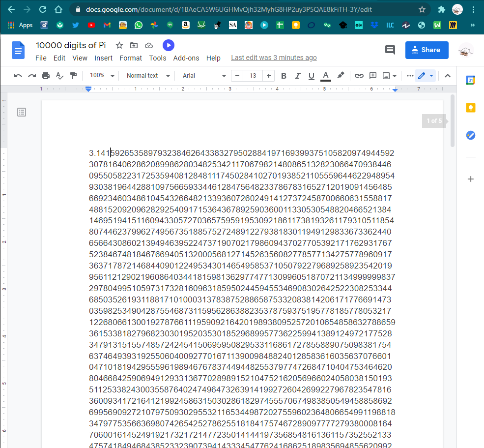This screenshot has width=484, height=448.
Task: Click the plus icon to get add-ons
Action: 470,179
